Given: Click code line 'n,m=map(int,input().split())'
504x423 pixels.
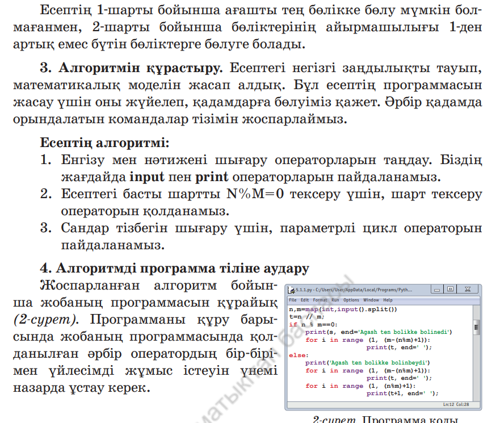Looking at the screenshot, I should tap(343, 309).
